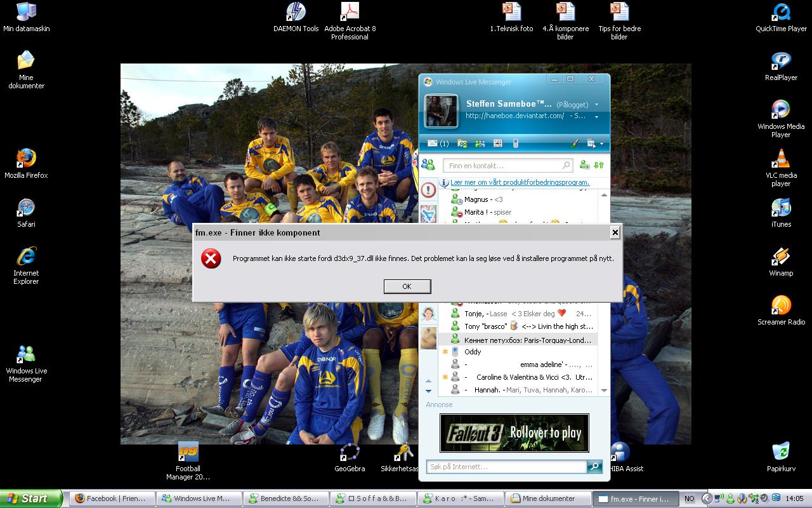Click Fallout 3 Rollover to play ad
812x508 pixels.
tap(514, 433)
